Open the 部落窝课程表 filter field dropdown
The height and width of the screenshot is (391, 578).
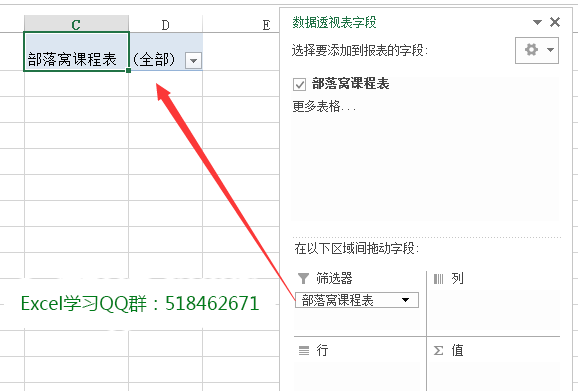tap(405, 300)
